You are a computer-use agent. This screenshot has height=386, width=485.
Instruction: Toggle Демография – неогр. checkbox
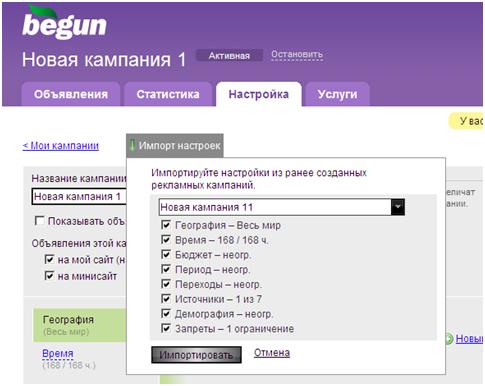coord(166,314)
